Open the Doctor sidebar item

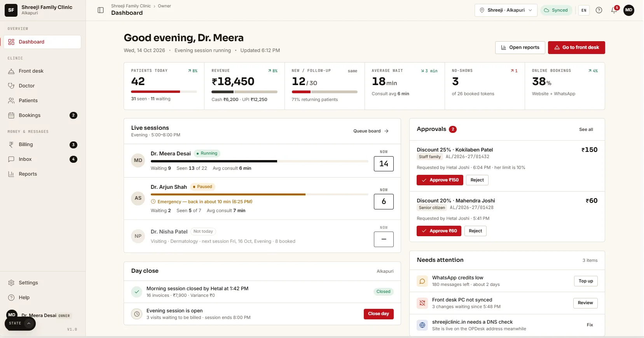click(42, 86)
